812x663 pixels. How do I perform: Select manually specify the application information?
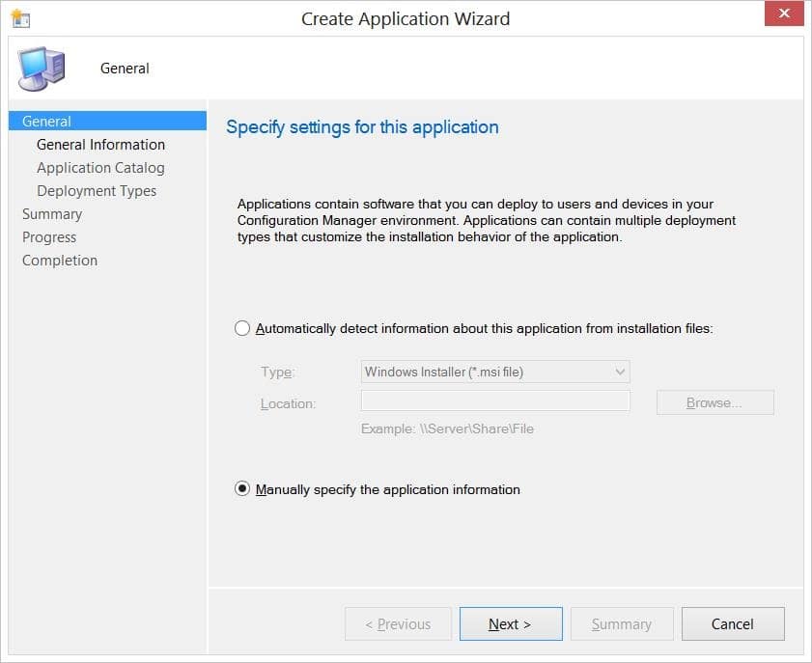coord(242,489)
